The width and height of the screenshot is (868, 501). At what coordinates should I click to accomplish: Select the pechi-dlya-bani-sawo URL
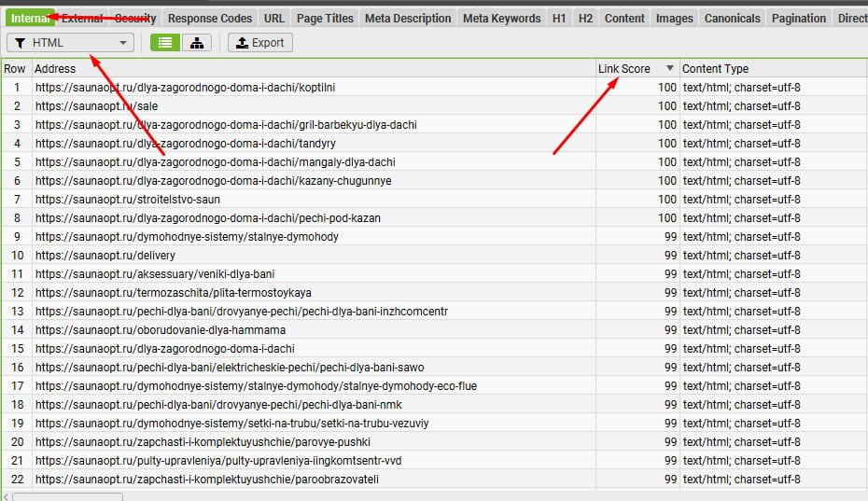point(230,368)
